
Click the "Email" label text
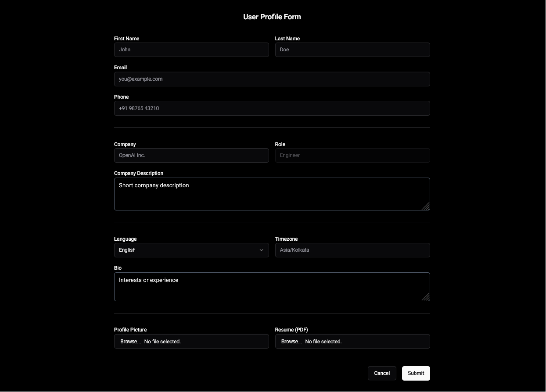120,68
